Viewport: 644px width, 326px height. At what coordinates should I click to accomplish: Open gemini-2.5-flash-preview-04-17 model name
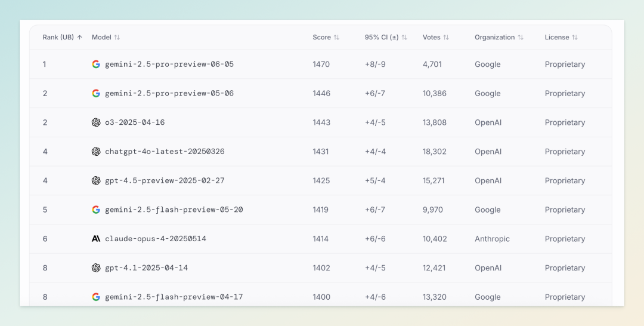click(x=174, y=297)
